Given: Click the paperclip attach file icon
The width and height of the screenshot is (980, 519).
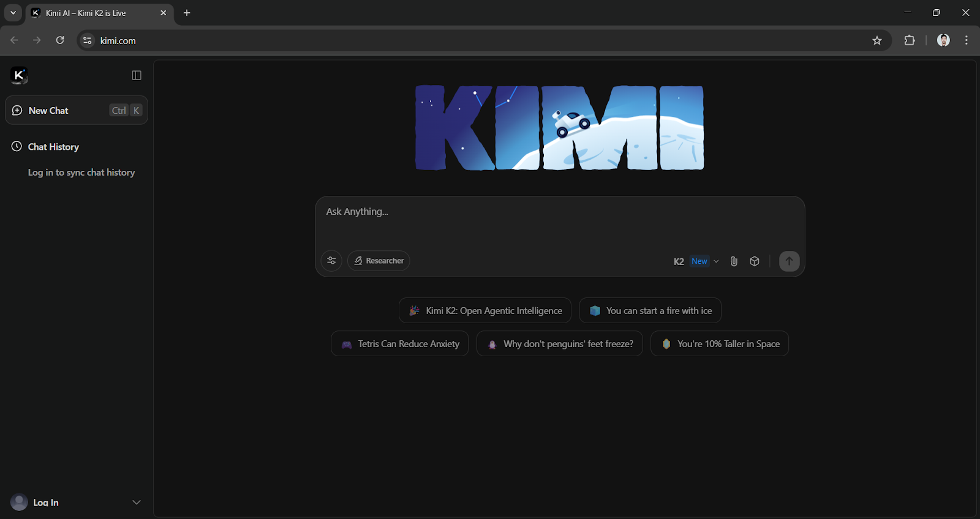Looking at the screenshot, I should [734, 261].
